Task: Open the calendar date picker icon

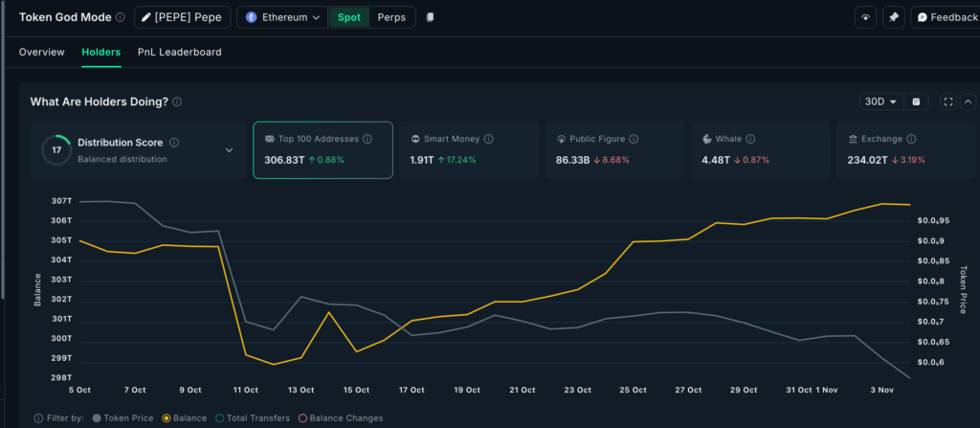Action: (916, 101)
